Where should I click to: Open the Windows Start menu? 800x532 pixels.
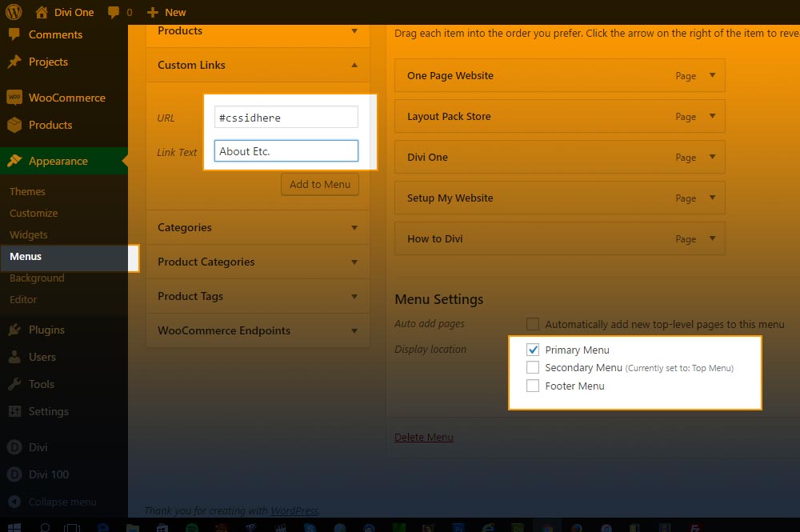(x=14, y=527)
